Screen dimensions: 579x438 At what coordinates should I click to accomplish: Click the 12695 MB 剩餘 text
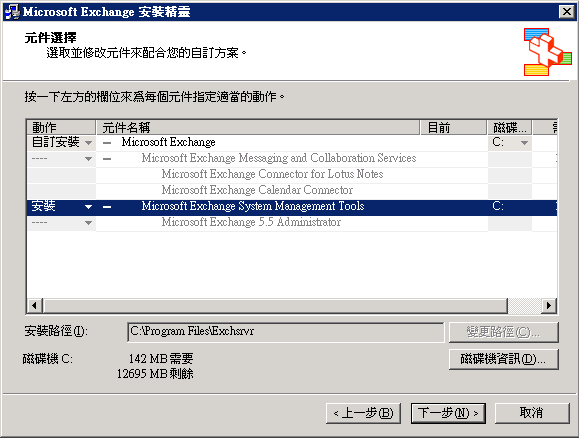coord(155,374)
